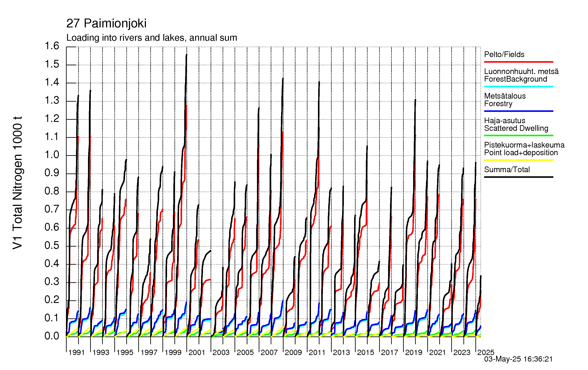
Task: Click the x-axis year label 1993
Action: (101, 352)
